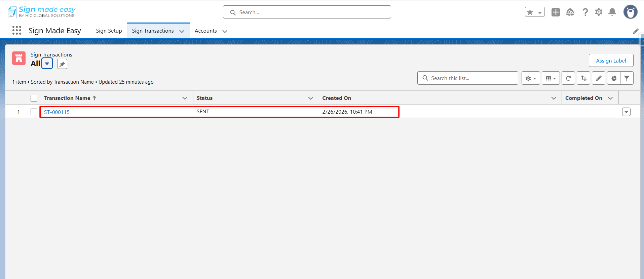644x279 pixels.
Task: Open the charts panel icon
Action: point(614,78)
